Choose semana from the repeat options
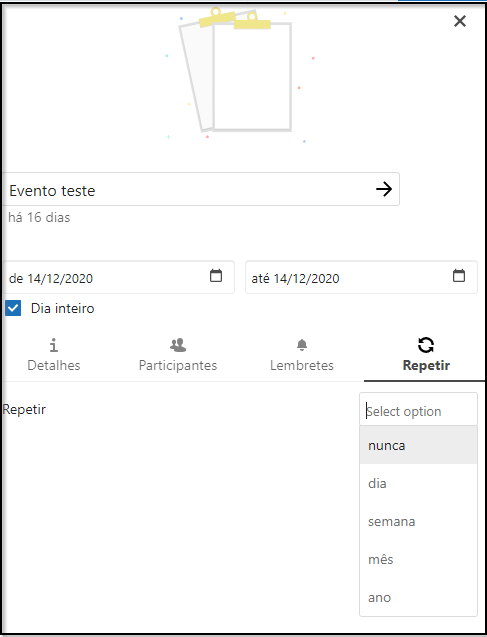This screenshot has width=487, height=637. point(418,521)
